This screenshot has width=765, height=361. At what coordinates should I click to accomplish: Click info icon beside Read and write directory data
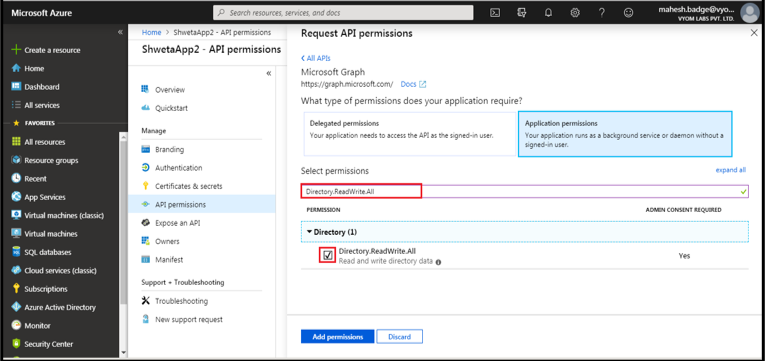(x=438, y=262)
